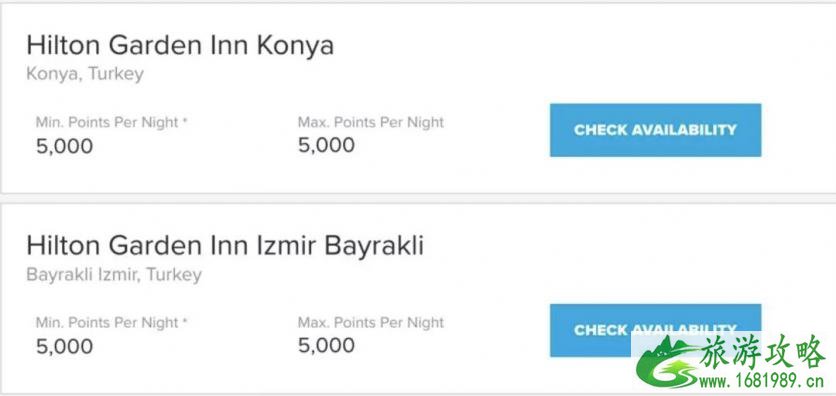
Task: Click the 旅游攻略 watermark text
Action: click(x=762, y=351)
